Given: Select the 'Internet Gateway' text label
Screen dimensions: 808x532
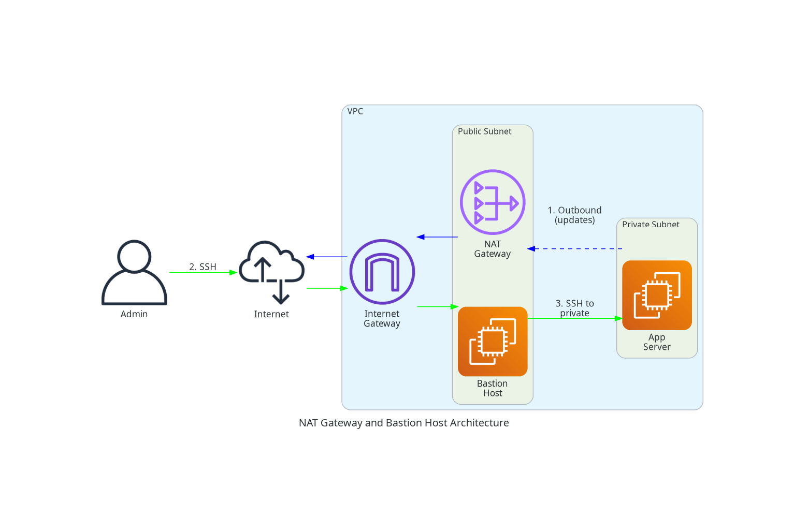Looking at the screenshot, I should (x=382, y=319).
